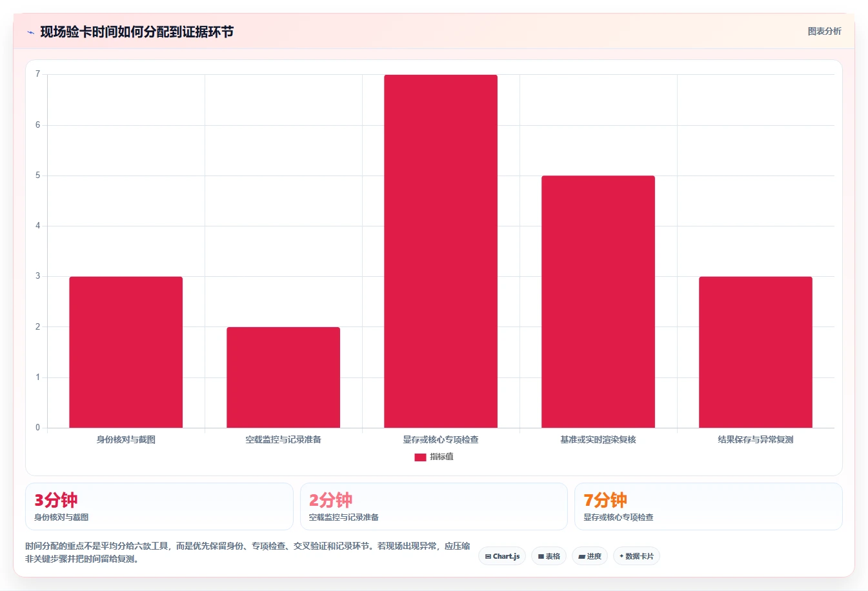
Task: Click the y-axis value 5
Action: [x=37, y=175]
